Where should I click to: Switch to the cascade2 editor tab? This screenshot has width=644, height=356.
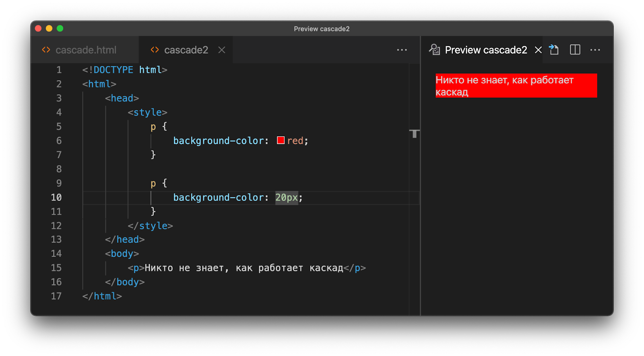[186, 50]
